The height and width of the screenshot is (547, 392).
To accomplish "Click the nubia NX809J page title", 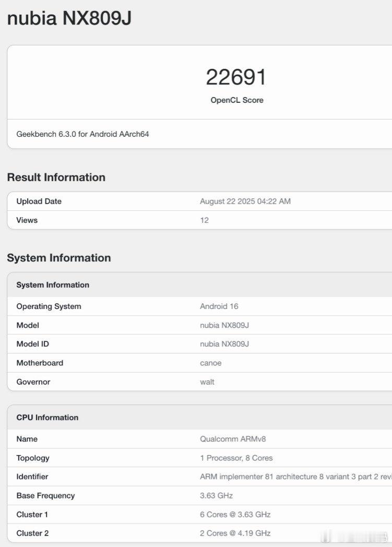I will (69, 18).
